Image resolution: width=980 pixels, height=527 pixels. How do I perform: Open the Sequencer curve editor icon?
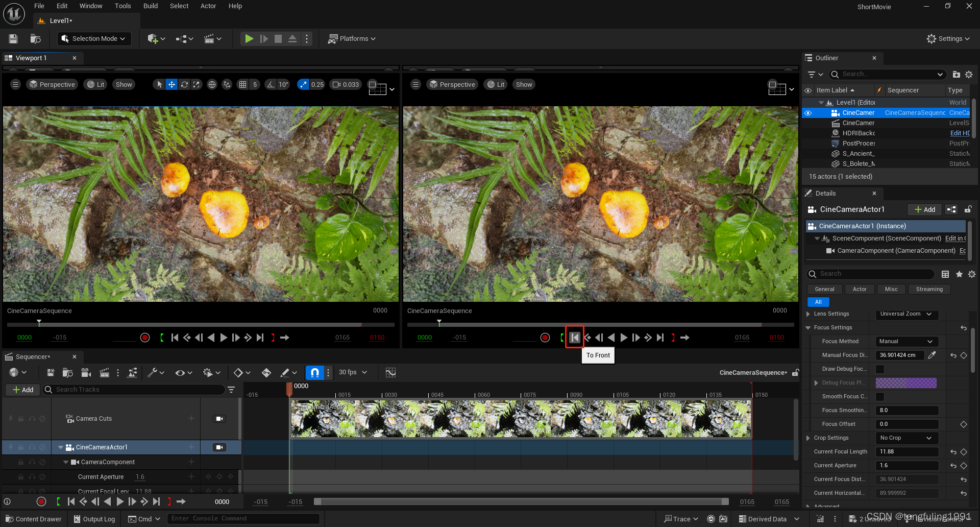(390, 373)
